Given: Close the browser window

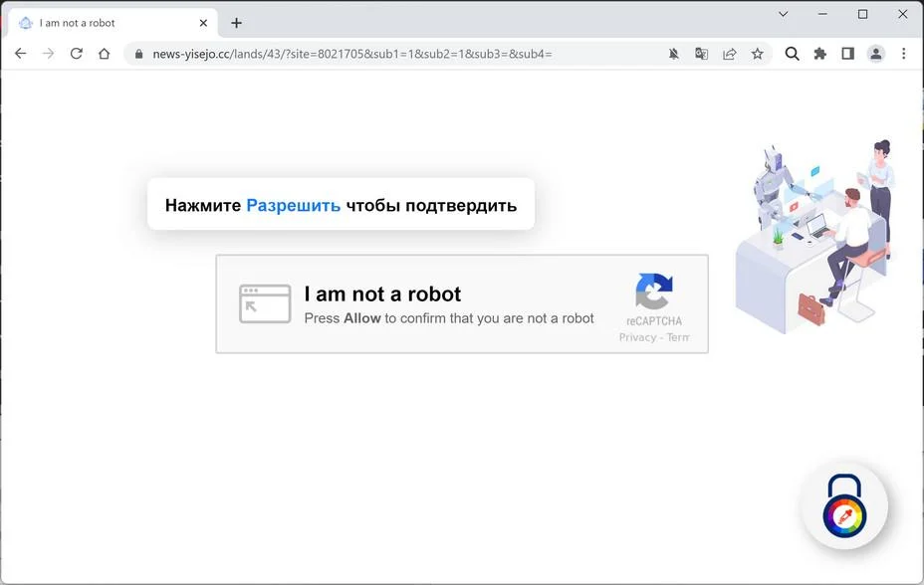Looking at the screenshot, I should (x=902, y=14).
